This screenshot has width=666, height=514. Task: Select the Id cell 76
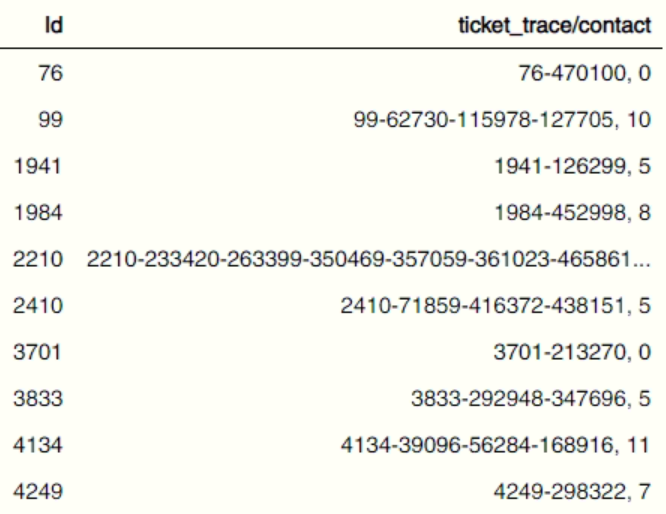pyautogui.click(x=51, y=73)
